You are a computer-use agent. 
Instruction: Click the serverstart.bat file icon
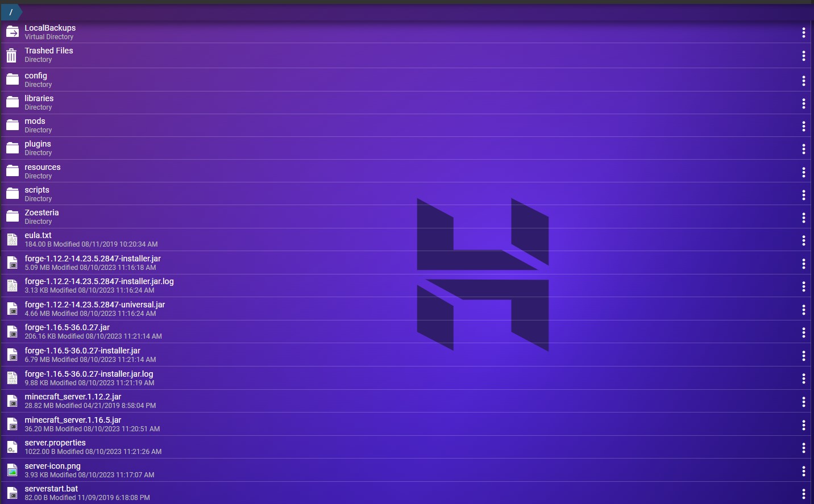coord(13,493)
